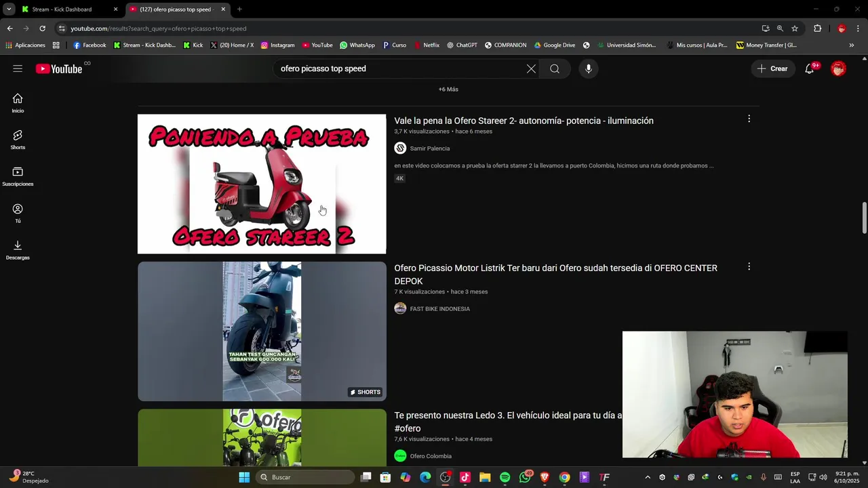868x488 pixels.
Task: Open Microsoft Edge from the taskbar
Action: tap(425, 477)
